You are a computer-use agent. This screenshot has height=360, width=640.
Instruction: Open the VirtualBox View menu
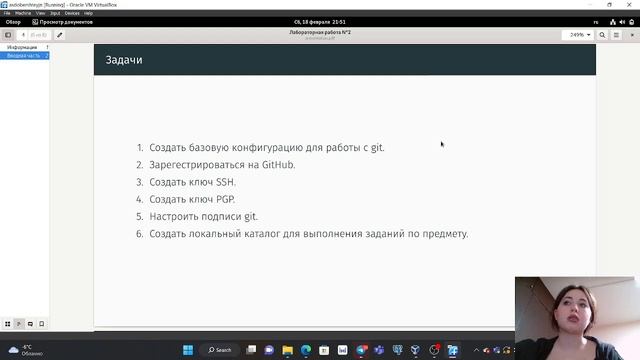click(40, 13)
